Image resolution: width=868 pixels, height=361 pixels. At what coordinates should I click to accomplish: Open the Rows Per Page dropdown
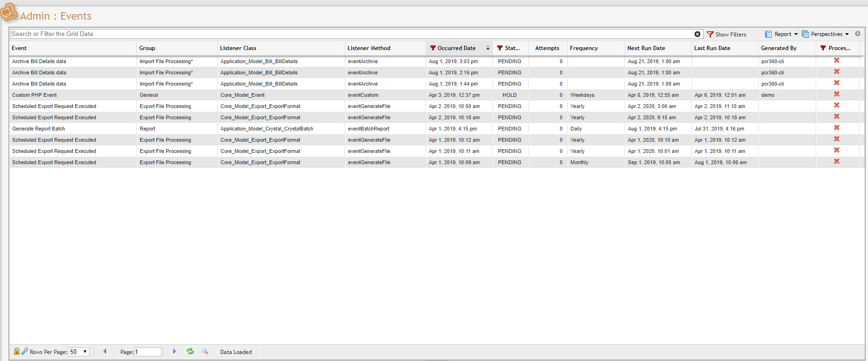[78, 352]
